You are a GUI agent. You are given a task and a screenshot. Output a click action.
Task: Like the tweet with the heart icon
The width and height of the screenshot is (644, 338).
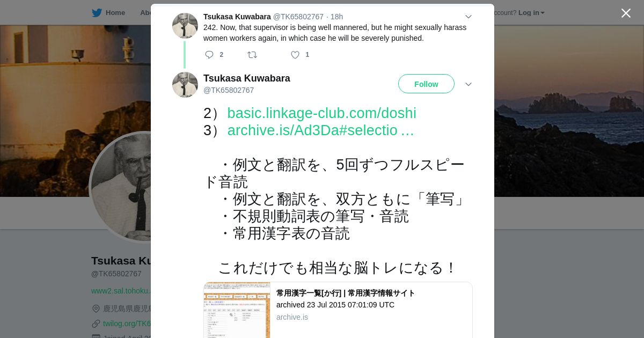pyautogui.click(x=295, y=55)
